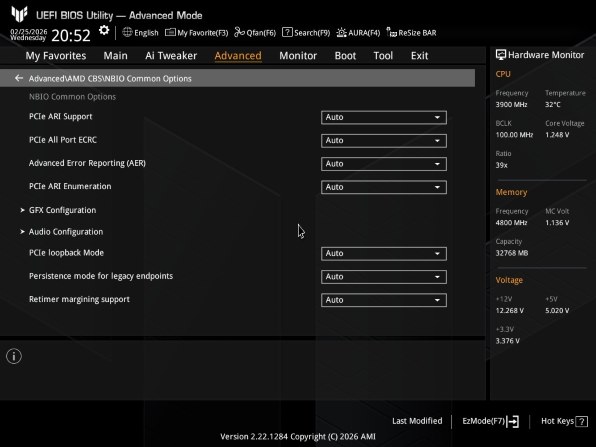Click +12V value 12.268 V

pyautogui.click(x=509, y=311)
